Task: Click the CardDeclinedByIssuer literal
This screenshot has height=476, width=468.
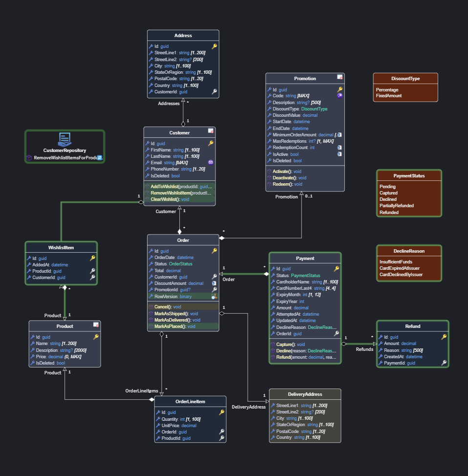Action: coord(401,275)
